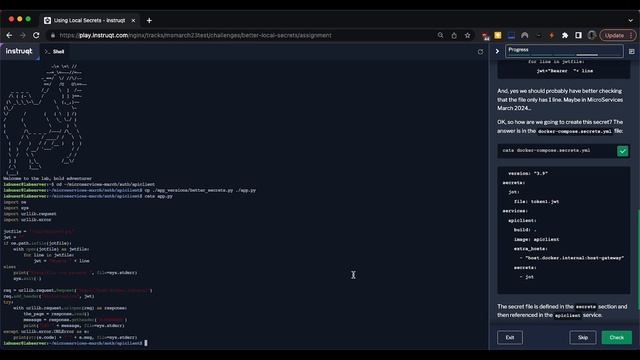640x360 pixels.
Task: Select the Using Local Secrets - Instruqt tab
Action: [x=90, y=20]
